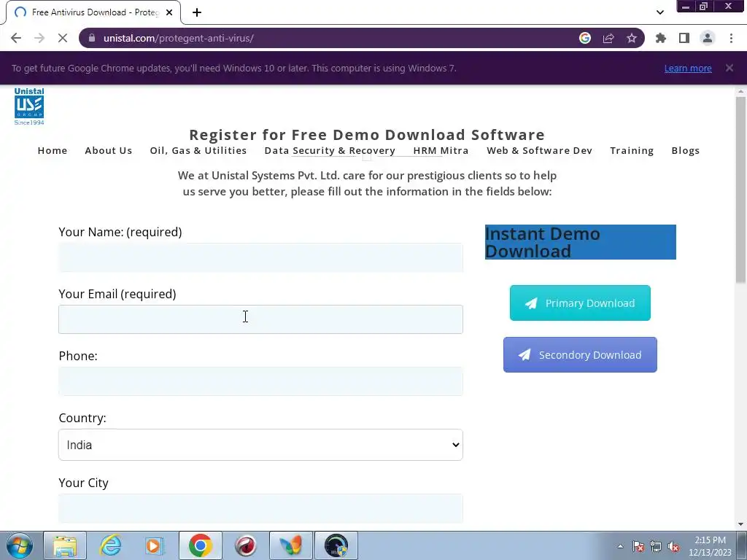The image size is (747, 560).
Task: Expand the Country dropdown showing India
Action: click(260, 445)
